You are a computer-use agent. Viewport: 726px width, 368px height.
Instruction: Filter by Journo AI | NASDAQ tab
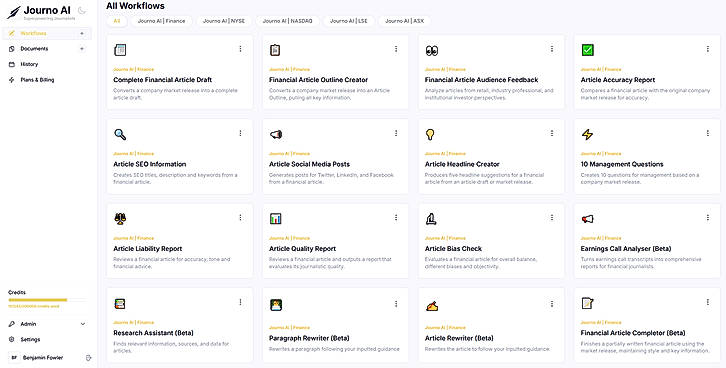(288, 21)
